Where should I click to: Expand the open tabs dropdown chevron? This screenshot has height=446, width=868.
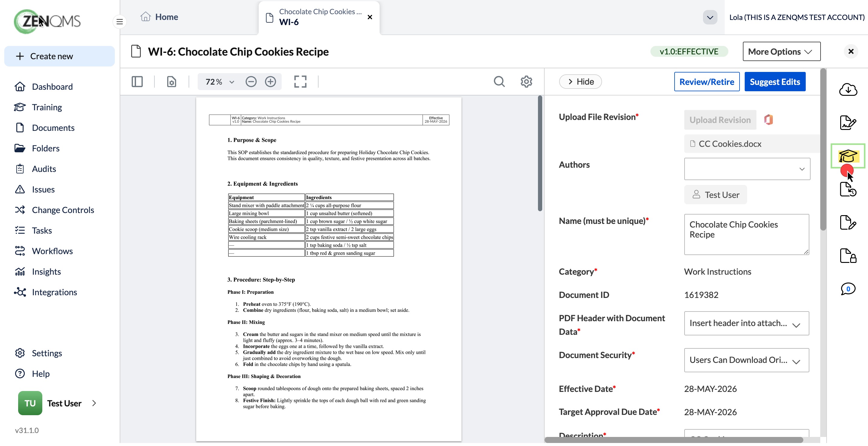click(710, 17)
